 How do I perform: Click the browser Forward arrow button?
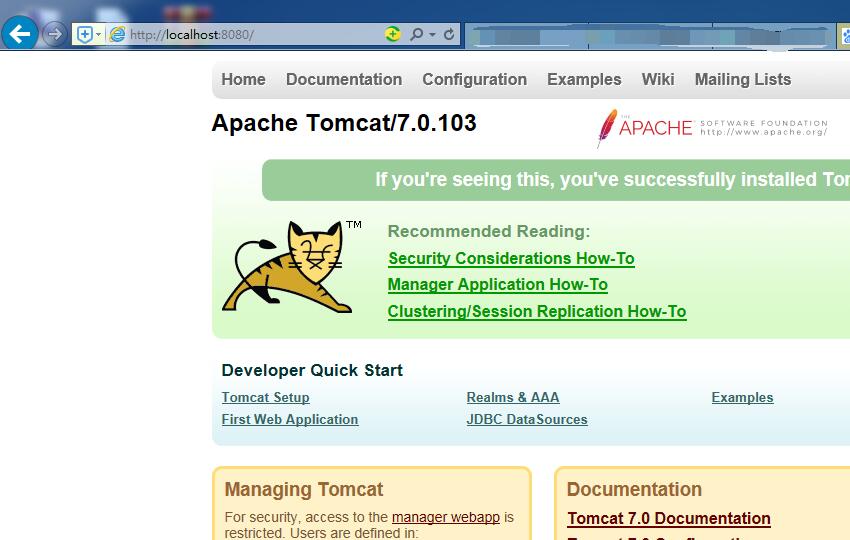pyautogui.click(x=55, y=35)
